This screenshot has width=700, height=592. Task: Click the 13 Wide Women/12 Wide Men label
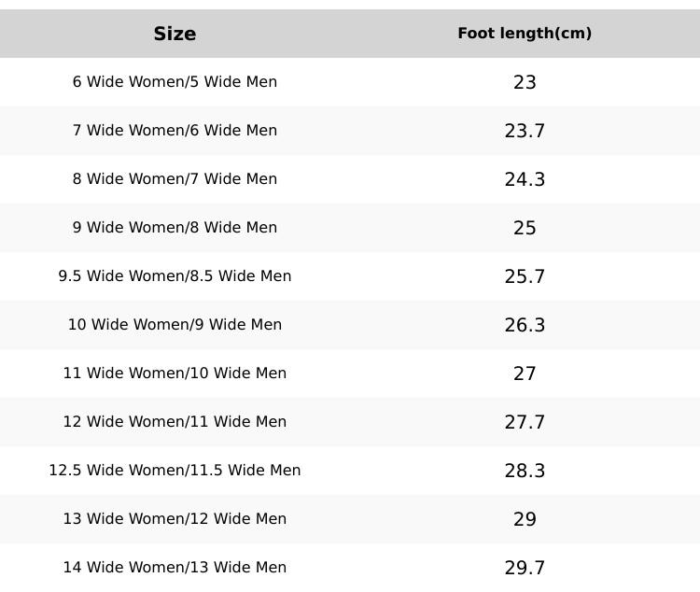(x=175, y=519)
